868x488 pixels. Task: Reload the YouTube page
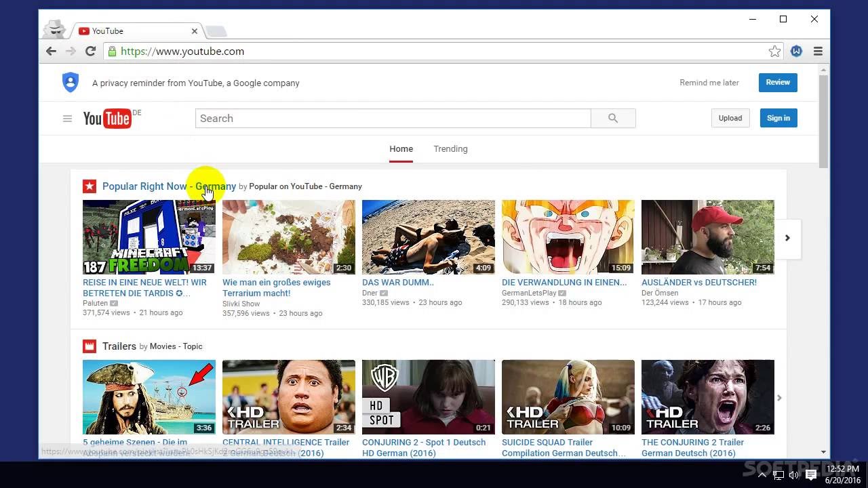click(x=90, y=52)
